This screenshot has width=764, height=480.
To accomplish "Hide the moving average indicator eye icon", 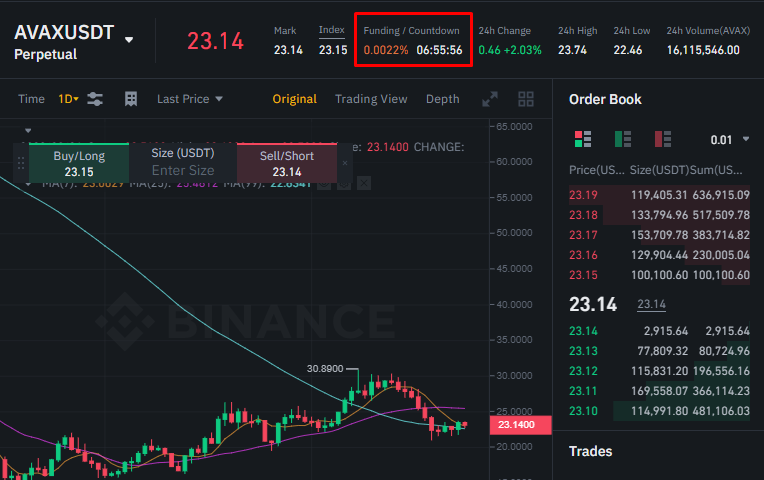I will click(x=324, y=184).
